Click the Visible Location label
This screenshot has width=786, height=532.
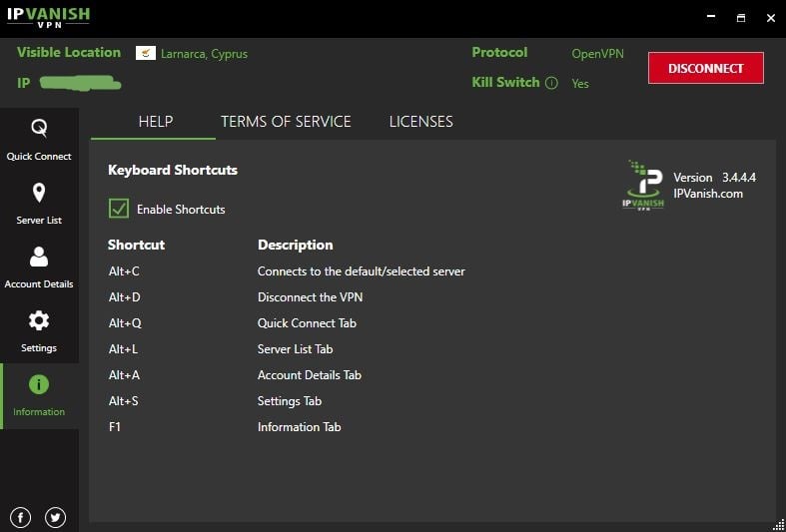click(69, 52)
